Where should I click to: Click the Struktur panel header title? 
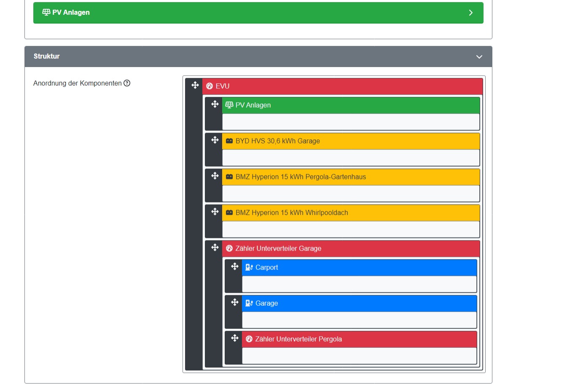click(47, 56)
